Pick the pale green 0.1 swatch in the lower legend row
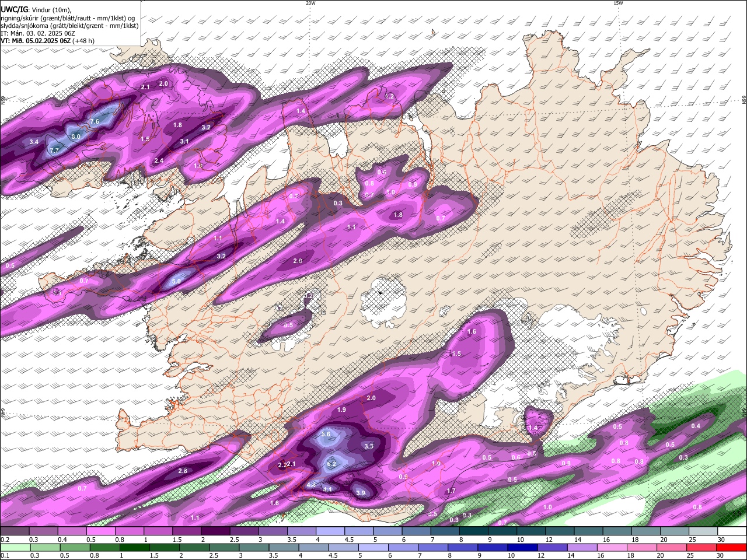 coord(15,547)
